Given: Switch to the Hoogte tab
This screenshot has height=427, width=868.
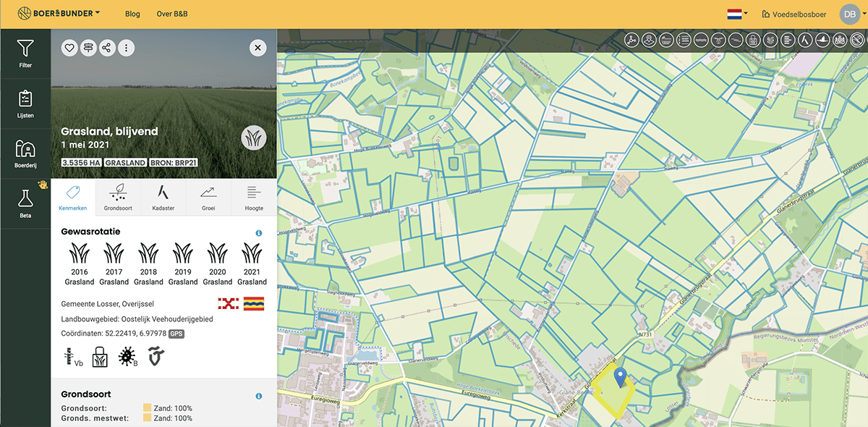Looking at the screenshot, I should pos(254,197).
